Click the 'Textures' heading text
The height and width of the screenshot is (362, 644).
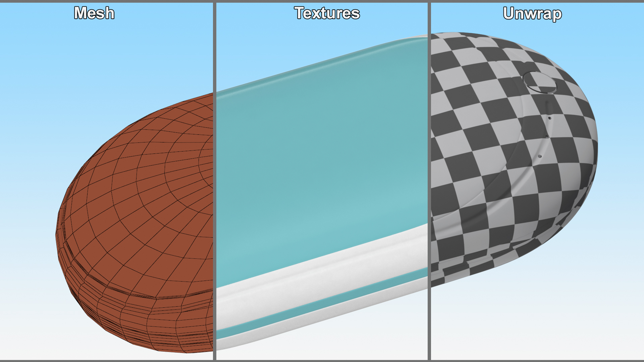(327, 13)
